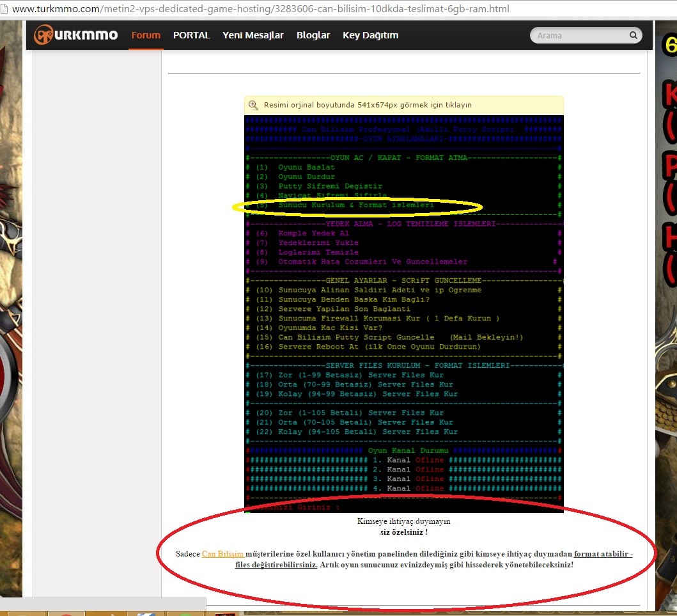Image resolution: width=677 pixels, height=616 pixels.
Task: Open the Bloglar section
Action: [313, 35]
